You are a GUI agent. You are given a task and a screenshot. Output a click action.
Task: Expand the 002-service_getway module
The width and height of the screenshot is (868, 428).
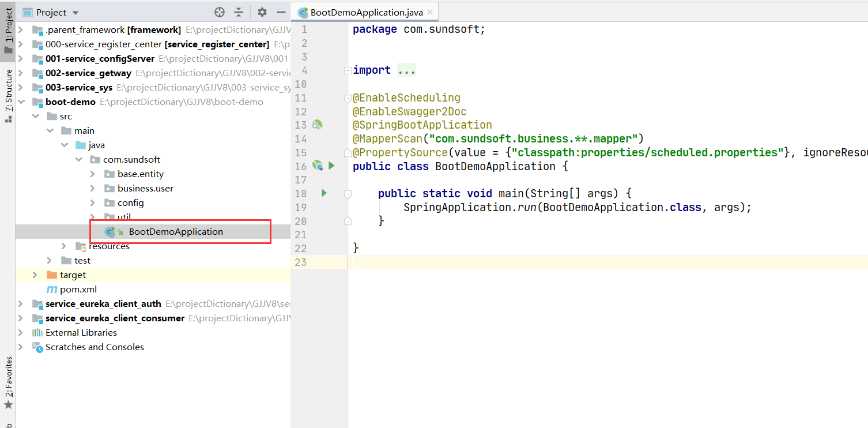(21, 73)
